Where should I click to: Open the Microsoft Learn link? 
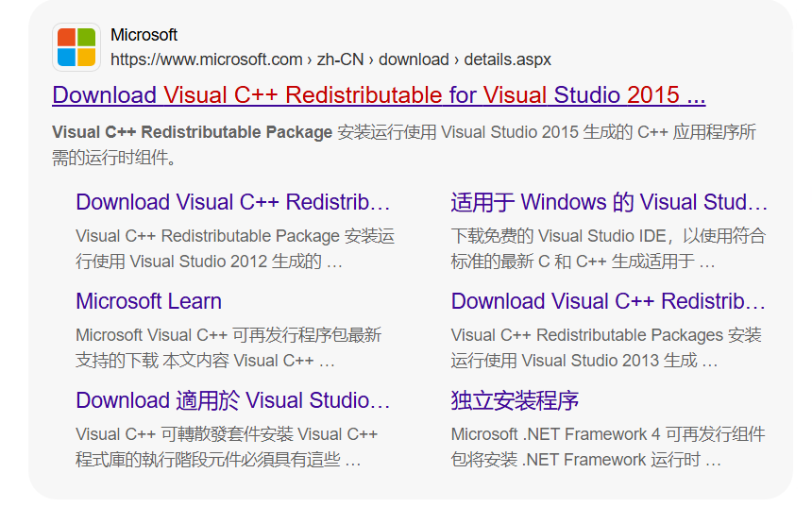(148, 301)
